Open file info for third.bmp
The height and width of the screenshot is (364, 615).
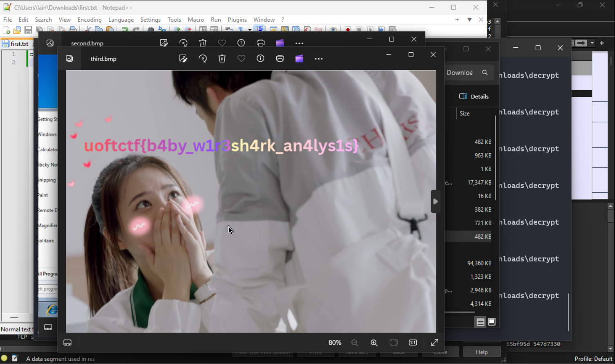click(x=260, y=59)
